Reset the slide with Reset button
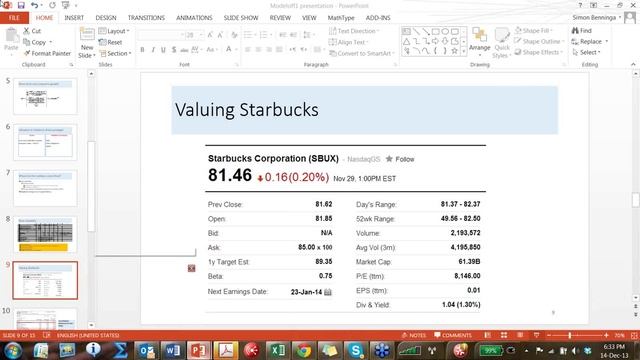This screenshot has height=360, width=640. [x=110, y=42]
